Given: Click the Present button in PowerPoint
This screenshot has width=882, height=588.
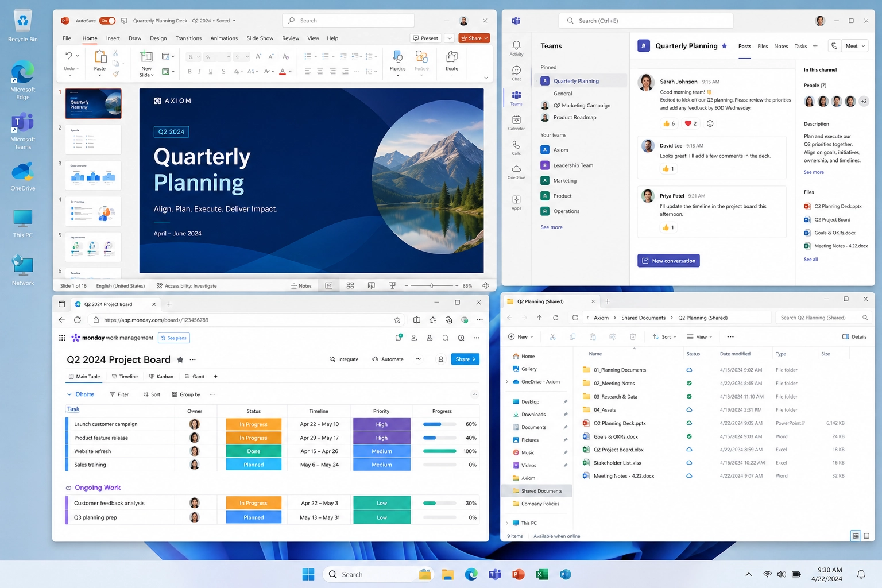Looking at the screenshot, I should [425, 38].
